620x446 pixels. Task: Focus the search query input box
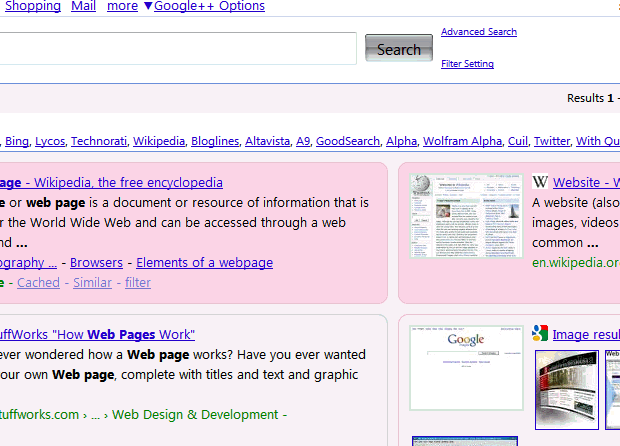(x=178, y=48)
